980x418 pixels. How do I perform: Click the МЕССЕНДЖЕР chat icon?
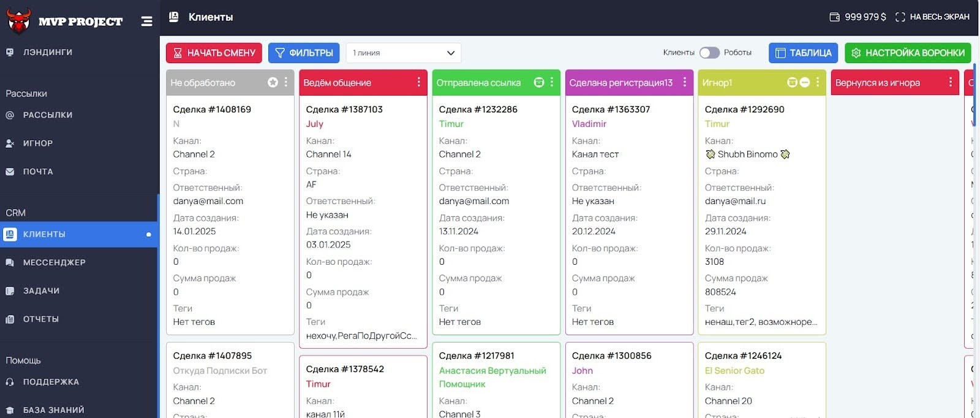[x=10, y=262]
